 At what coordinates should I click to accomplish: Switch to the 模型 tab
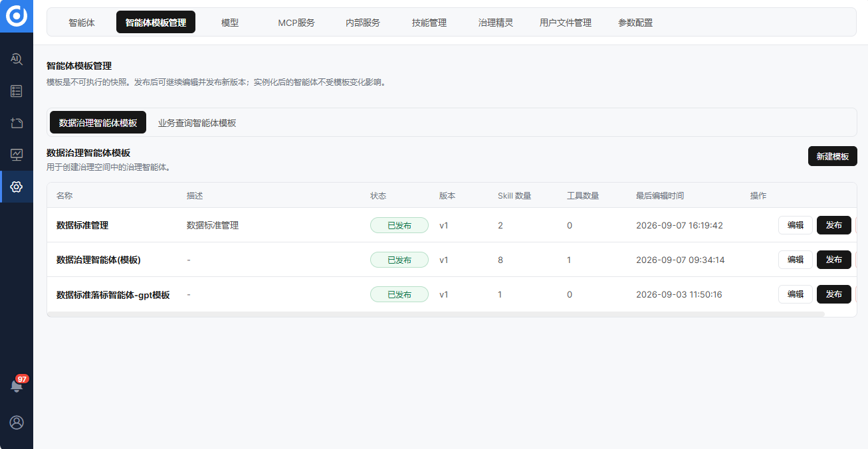[x=230, y=23]
